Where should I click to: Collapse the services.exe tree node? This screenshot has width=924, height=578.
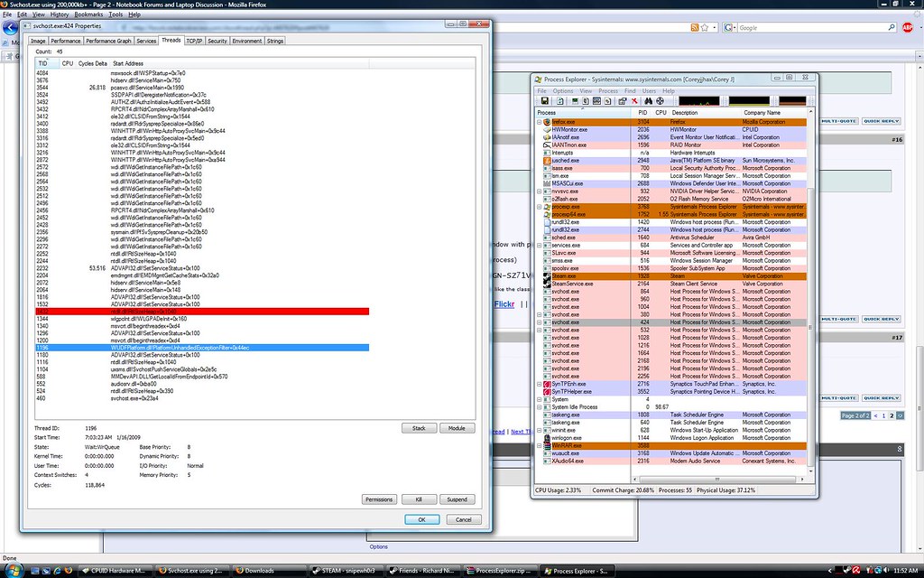[540, 246]
